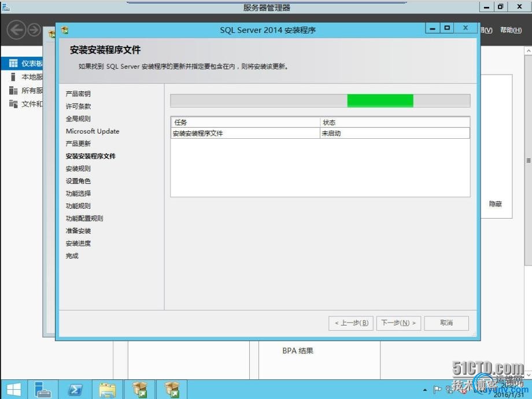Select the 产品密钥 step in the wizard list
Image resolution: width=532 pixels, height=399 pixels.
pyautogui.click(x=78, y=94)
